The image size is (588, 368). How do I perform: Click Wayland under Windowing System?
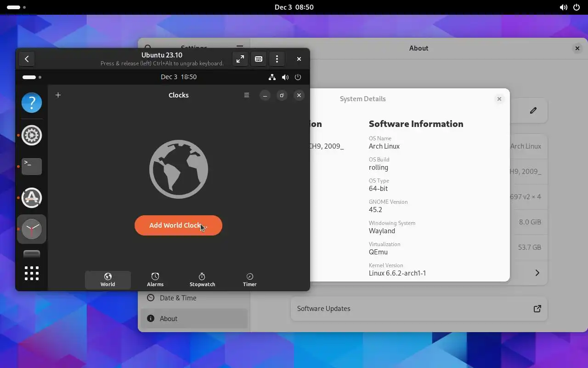click(x=382, y=231)
